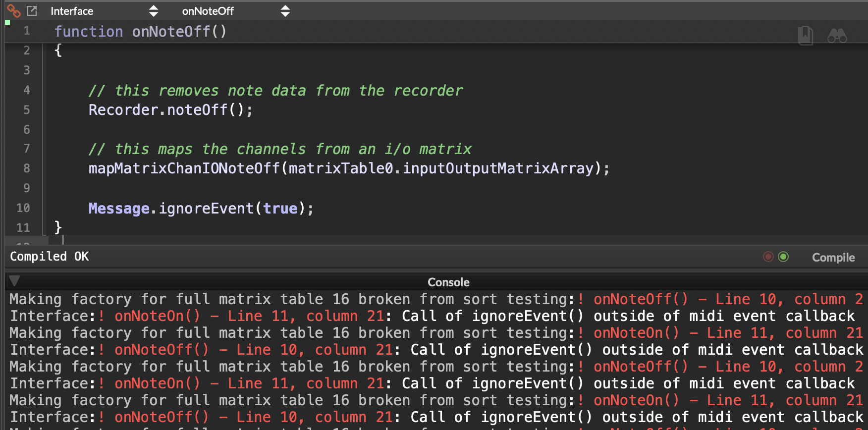
Task: Click line number 1 in gutter
Action: coord(27,31)
